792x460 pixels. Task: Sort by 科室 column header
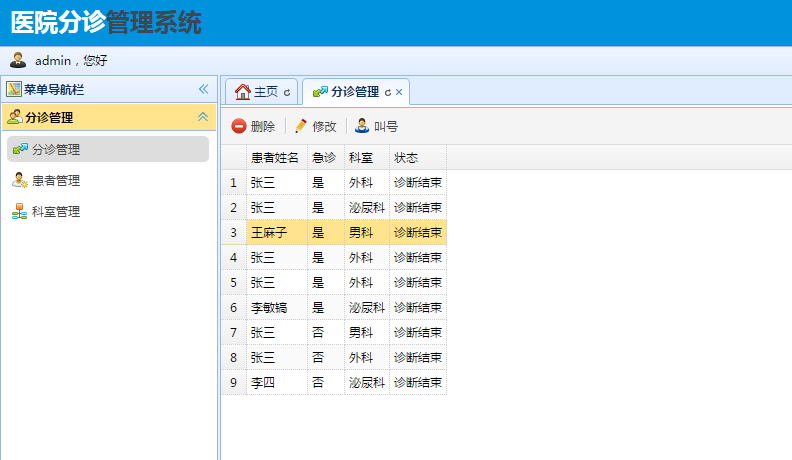(x=367, y=158)
